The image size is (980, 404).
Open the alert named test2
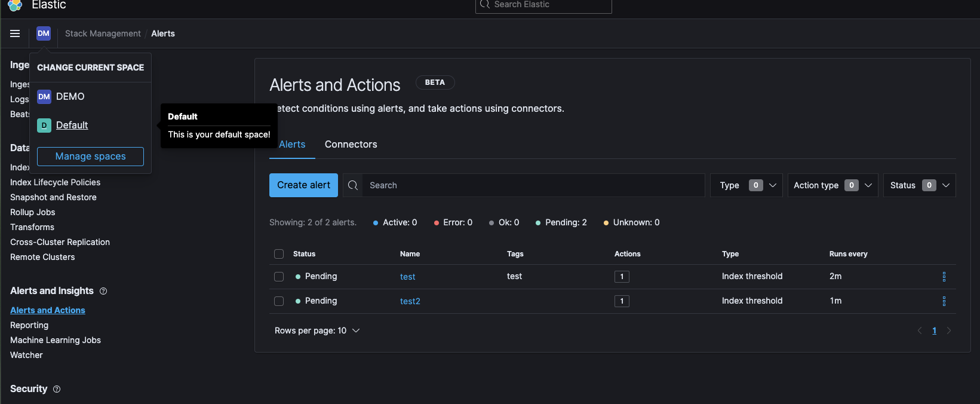point(410,301)
